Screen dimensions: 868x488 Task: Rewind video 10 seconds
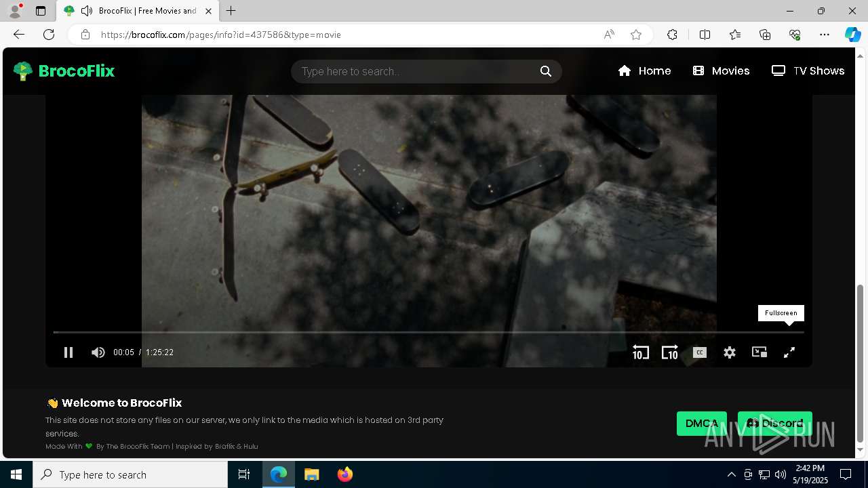pos(640,352)
